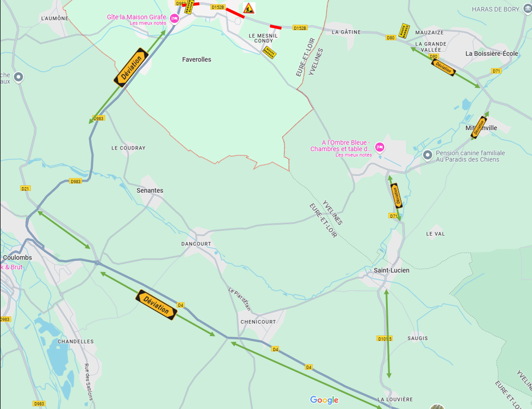Open the Pension canine familiale place text

point(470,156)
